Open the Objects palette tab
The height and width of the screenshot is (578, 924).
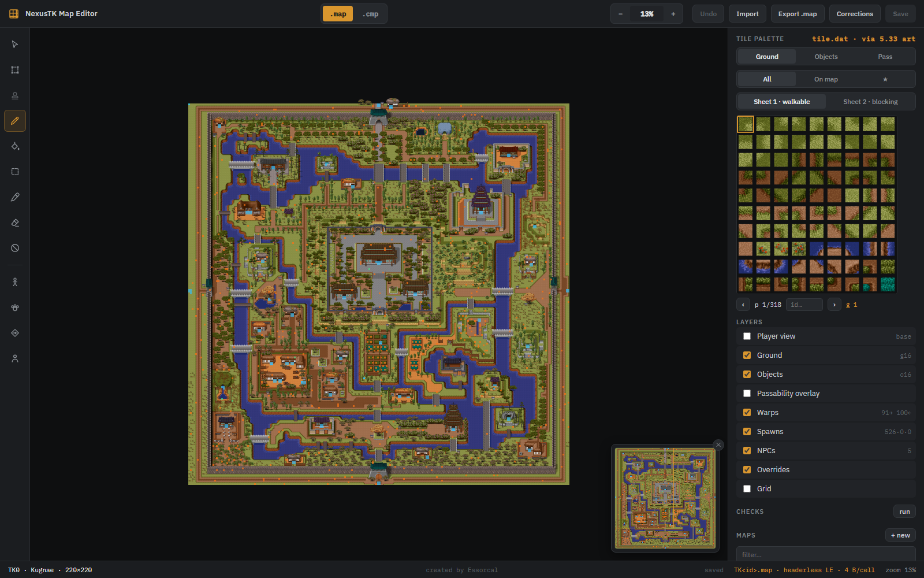pyautogui.click(x=826, y=57)
